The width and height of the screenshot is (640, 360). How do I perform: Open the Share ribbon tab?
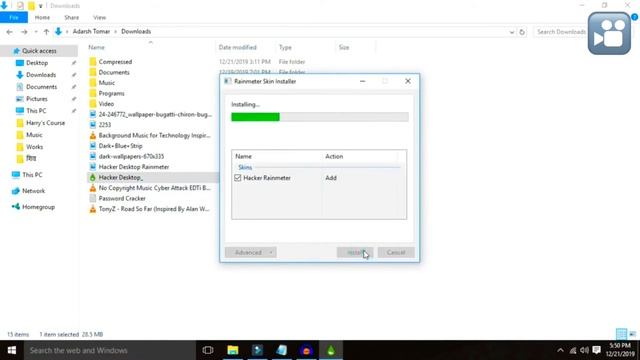(71, 18)
